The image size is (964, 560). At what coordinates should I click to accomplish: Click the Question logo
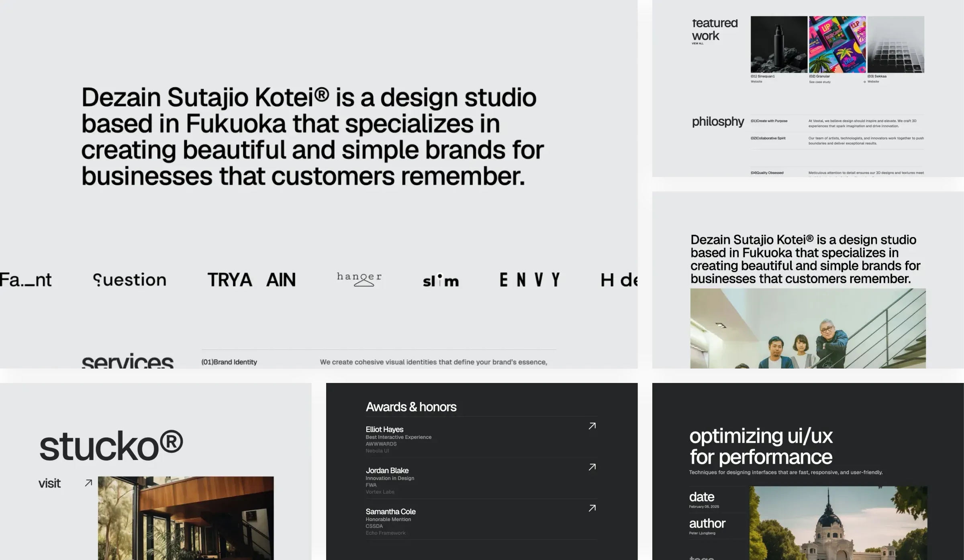point(129,280)
